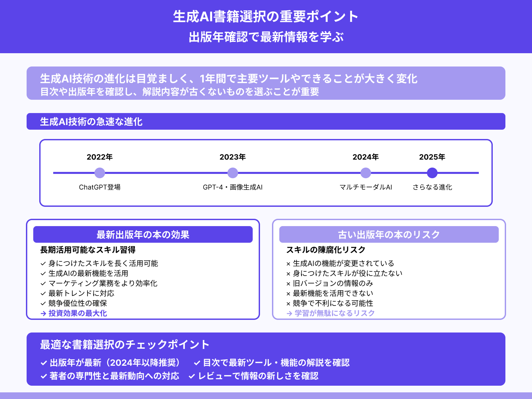The image size is (532, 399).
Task: Click the 最新出版年の本の効果 header
Action: [x=143, y=234]
